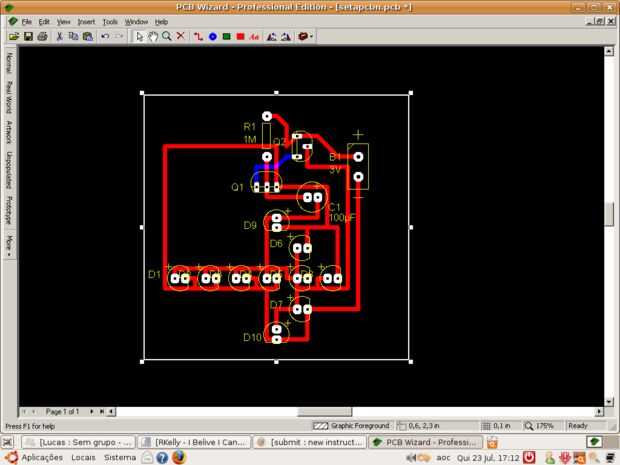Image resolution: width=620 pixels, height=465 pixels.
Task: Switch to submit : new instruct taskbar window
Action: coord(309,442)
